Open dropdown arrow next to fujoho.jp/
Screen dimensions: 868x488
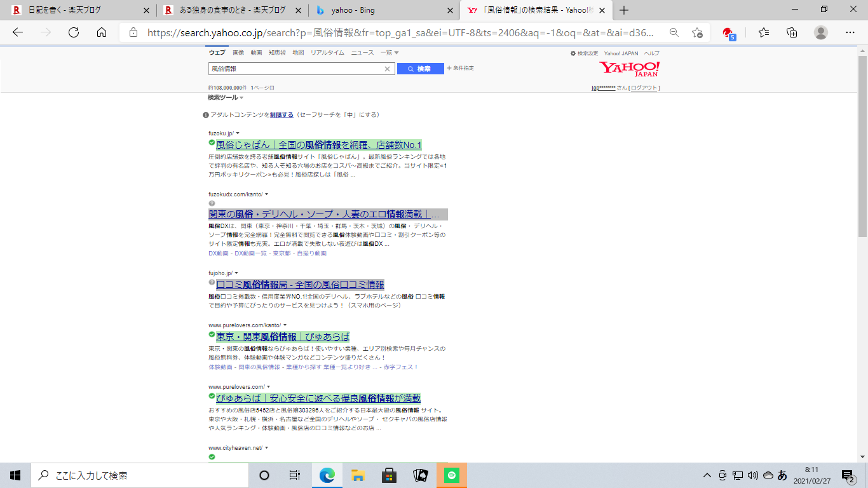[236, 273]
